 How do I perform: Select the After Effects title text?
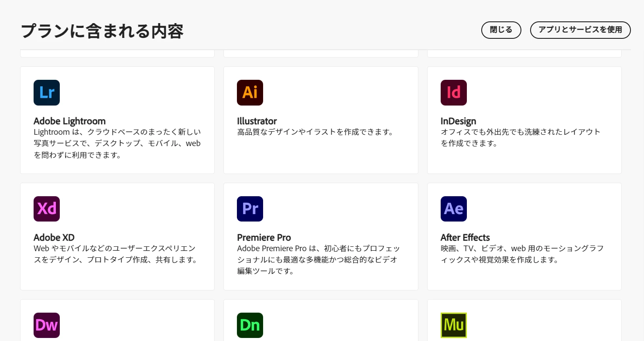pyautogui.click(x=465, y=238)
